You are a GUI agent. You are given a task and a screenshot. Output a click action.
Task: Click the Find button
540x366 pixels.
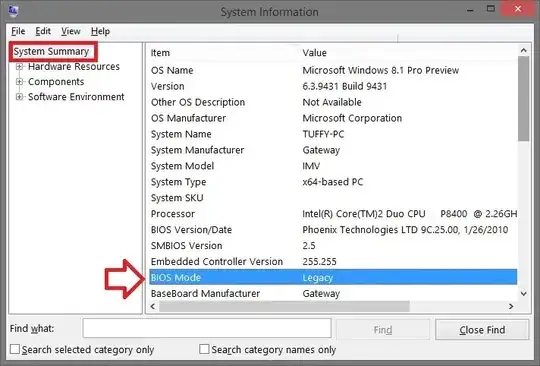(x=383, y=330)
